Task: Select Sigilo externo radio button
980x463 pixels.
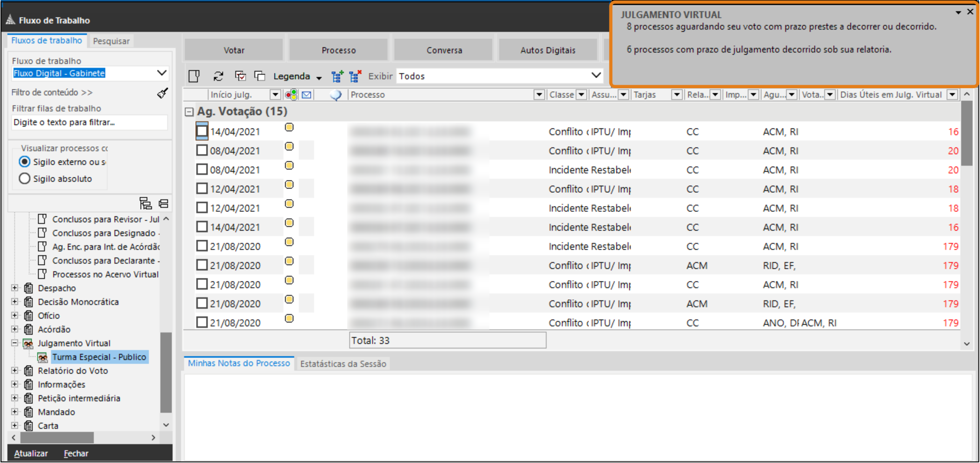Action: pyautogui.click(x=24, y=162)
